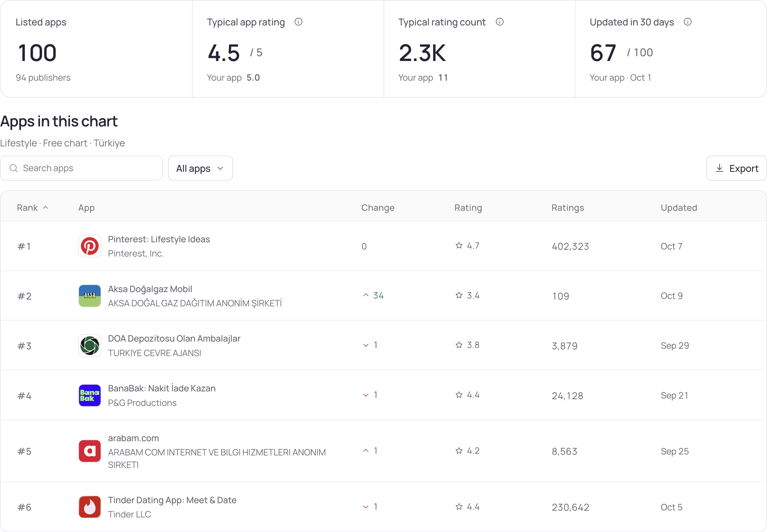This screenshot has height=532, width=767.
Task: Click the rank label #4
Action: [24, 396]
